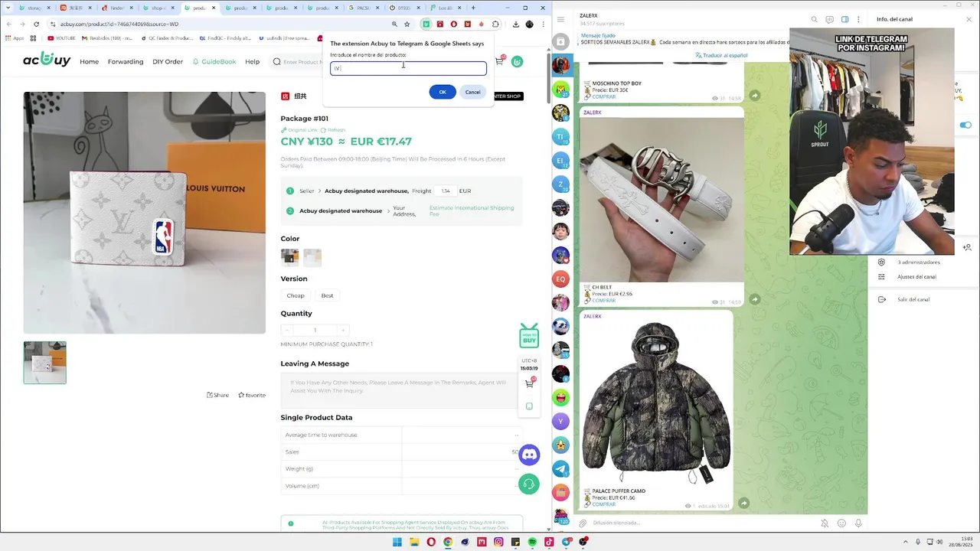Open the Windows Start menu

[397, 542]
